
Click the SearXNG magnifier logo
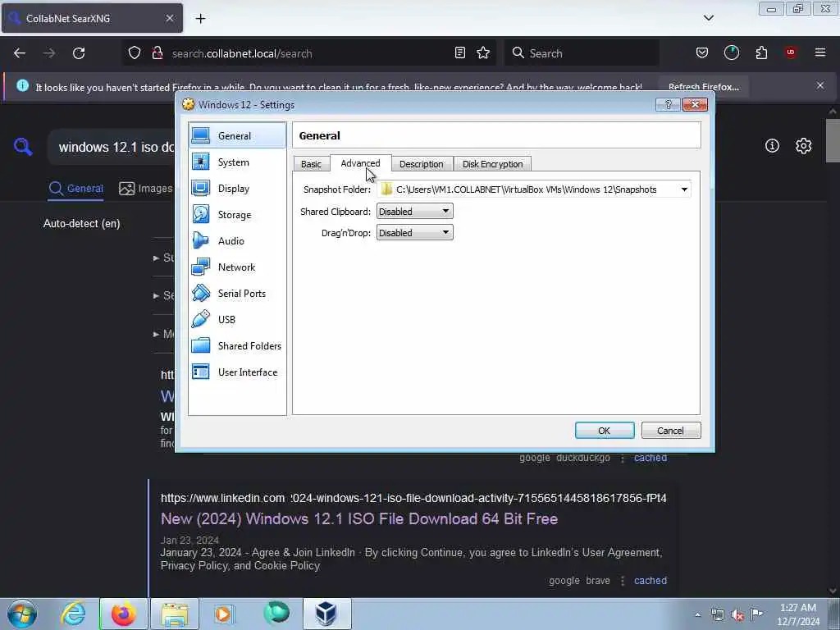coord(23,146)
